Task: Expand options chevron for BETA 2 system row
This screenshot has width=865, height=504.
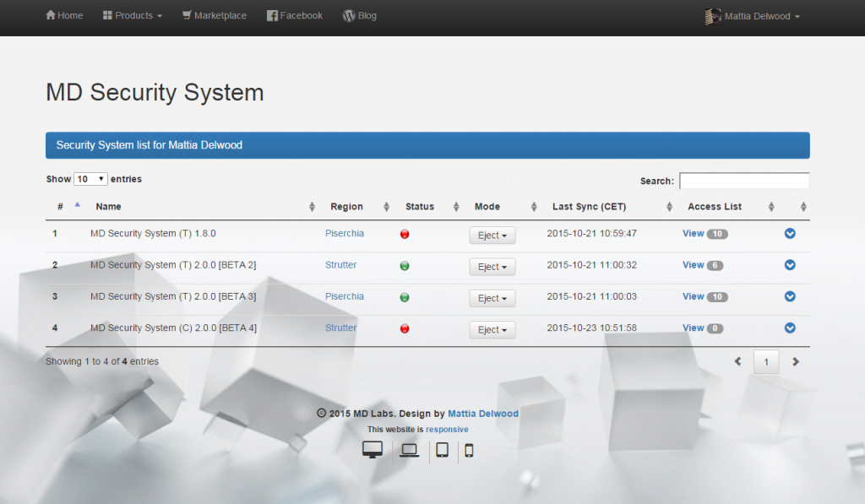Action: (790, 265)
